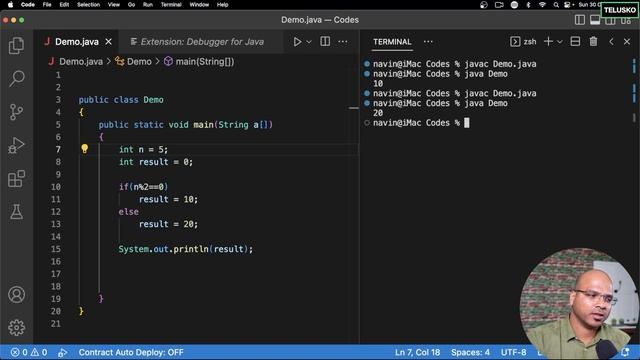Create a new terminal with plus icon
The image size is (640, 360).
[548, 41]
